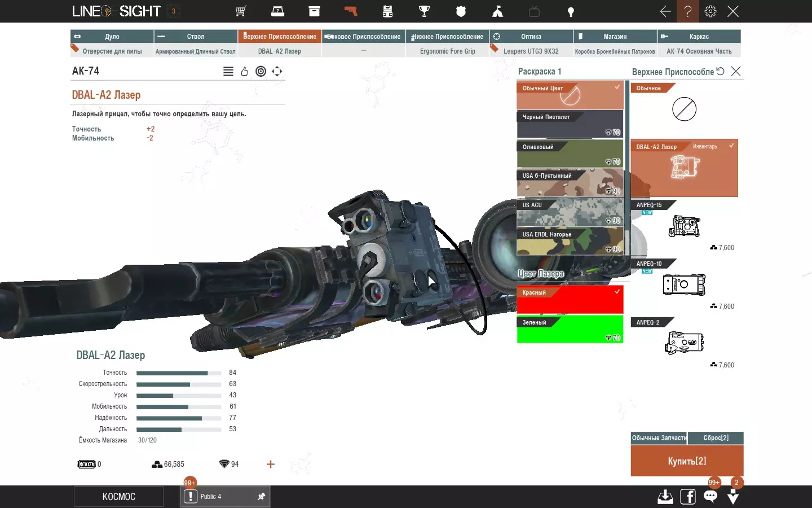Click the Ergonomic Fore Grip slot
812x508 pixels.
[x=447, y=51]
